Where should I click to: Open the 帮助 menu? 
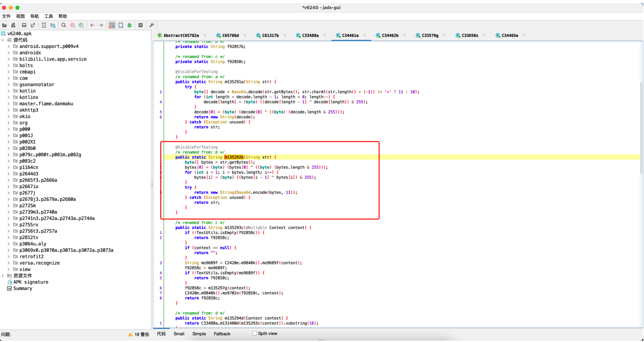[63, 16]
